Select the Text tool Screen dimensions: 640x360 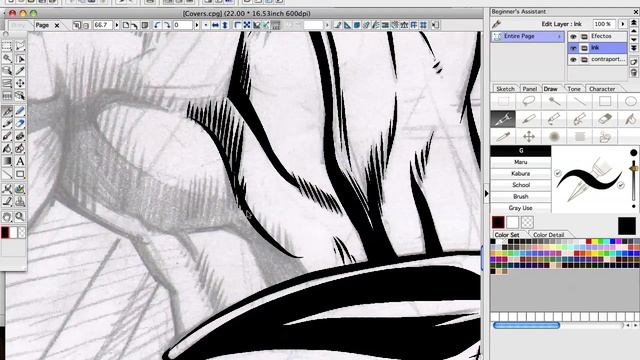coord(20,161)
